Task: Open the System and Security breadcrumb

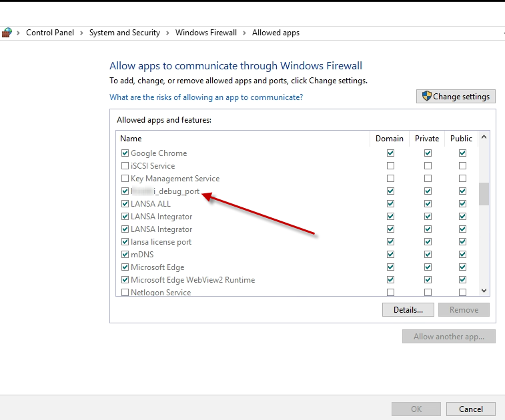Action: (x=125, y=33)
